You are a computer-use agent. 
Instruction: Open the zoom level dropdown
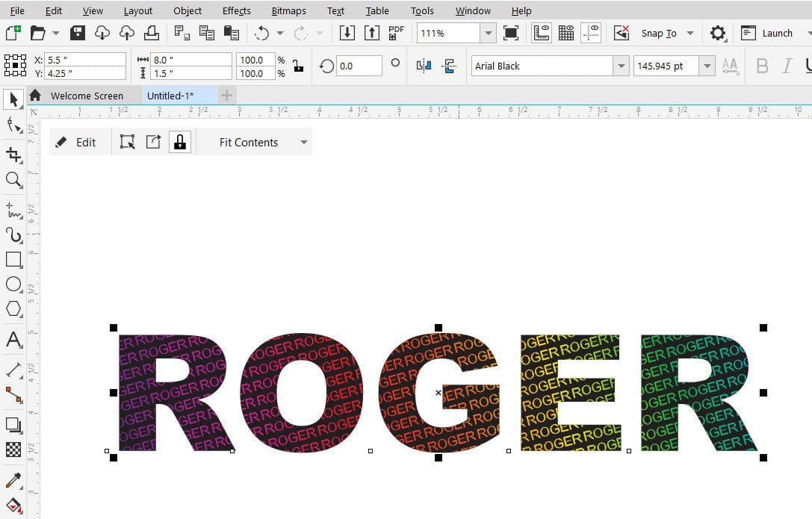coord(489,32)
